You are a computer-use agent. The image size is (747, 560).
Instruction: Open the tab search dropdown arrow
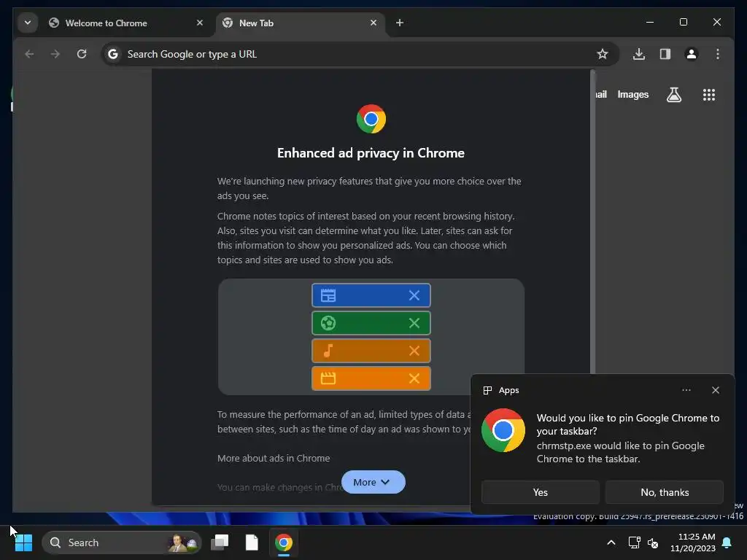(28, 23)
